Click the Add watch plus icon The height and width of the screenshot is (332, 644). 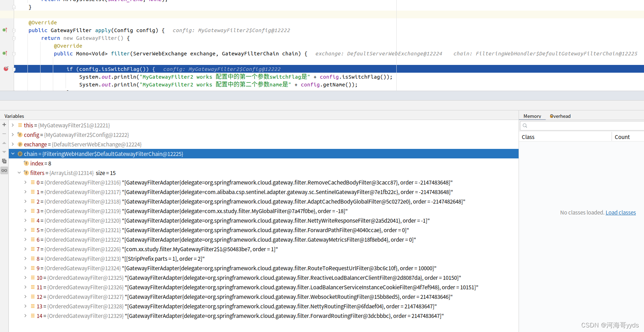[4, 125]
